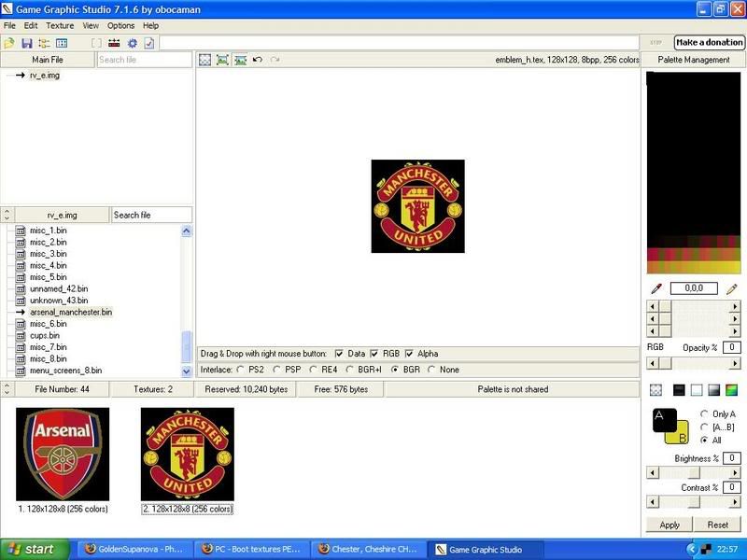Select None interlace option
The height and width of the screenshot is (560, 747).
(431, 370)
